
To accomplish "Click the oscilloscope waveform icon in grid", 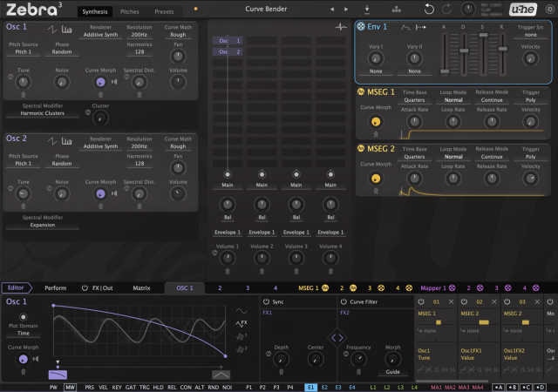I will point(341,27).
